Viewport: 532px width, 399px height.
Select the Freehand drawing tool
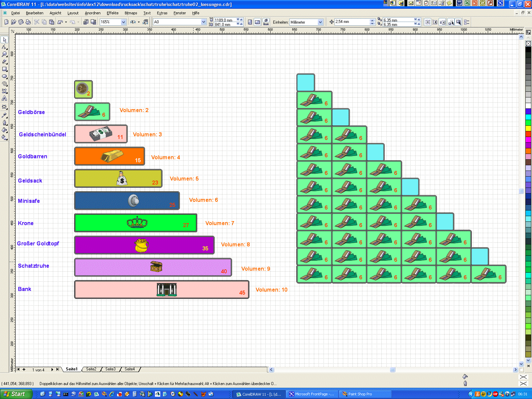point(5,62)
